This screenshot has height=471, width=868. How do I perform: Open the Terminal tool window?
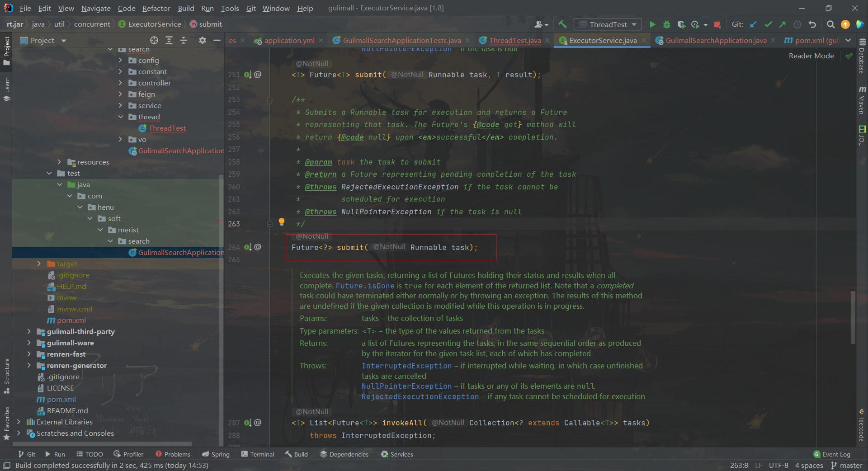coord(258,454)
